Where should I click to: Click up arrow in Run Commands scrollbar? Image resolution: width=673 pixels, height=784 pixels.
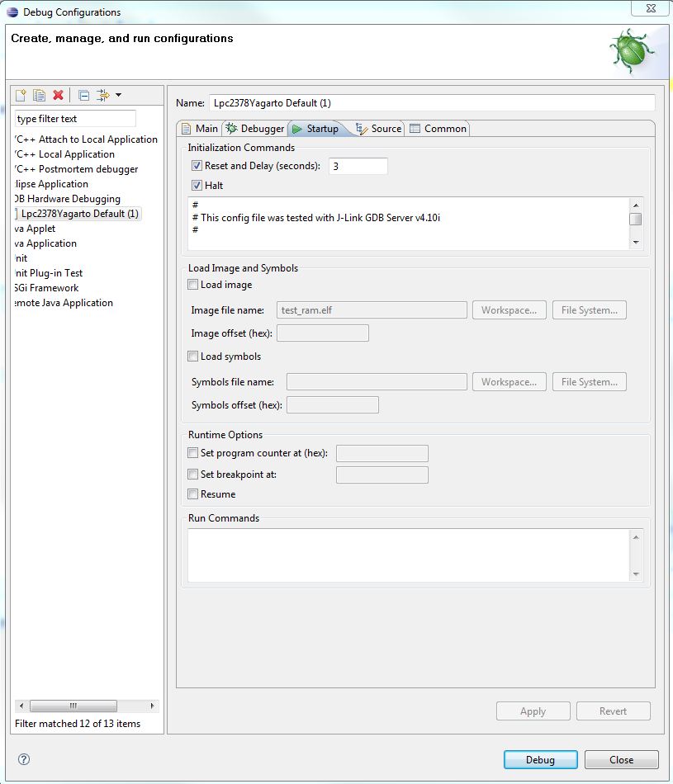pyautogui.click(x=636, y=537)
